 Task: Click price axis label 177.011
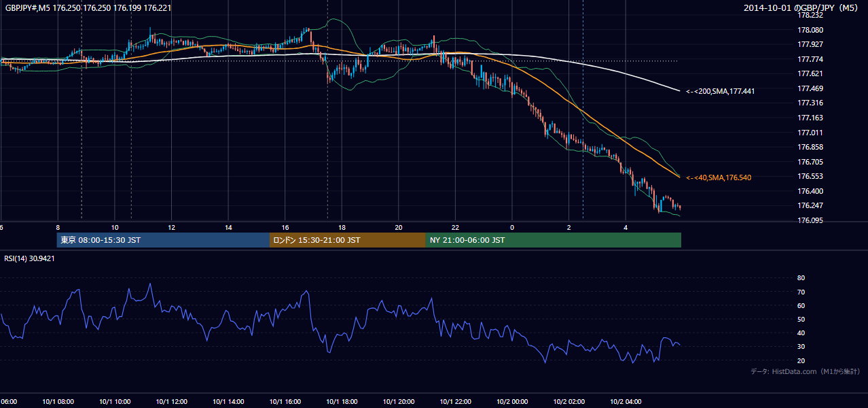[x=810, y=133]
